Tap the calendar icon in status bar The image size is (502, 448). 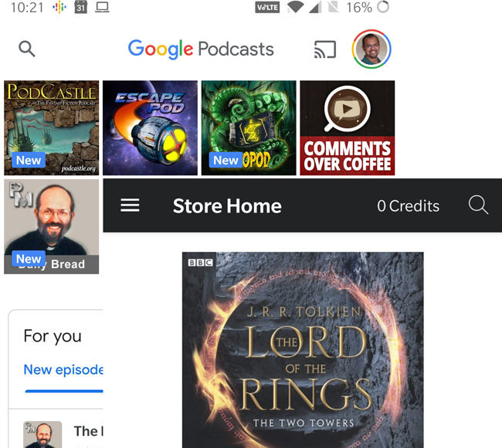point(80,8)
